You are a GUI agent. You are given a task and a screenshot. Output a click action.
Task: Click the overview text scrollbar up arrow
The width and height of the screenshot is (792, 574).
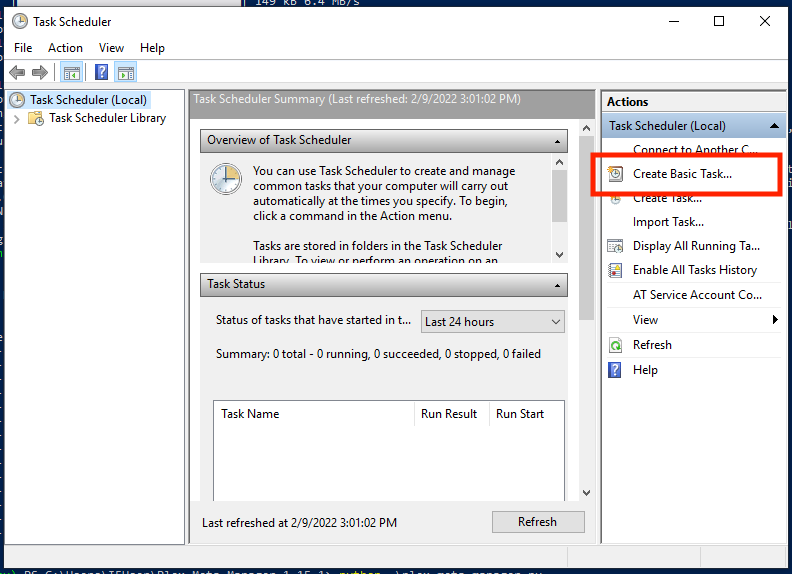pos(559,162)
